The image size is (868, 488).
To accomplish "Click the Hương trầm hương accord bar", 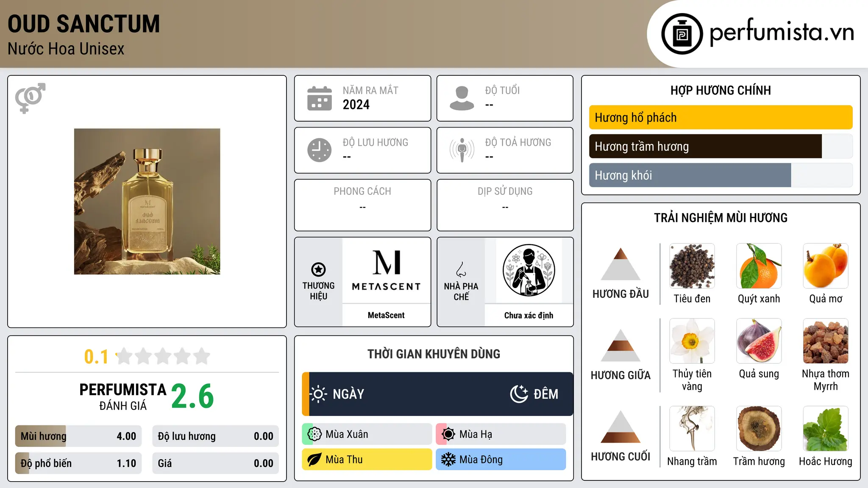I will point(721,147).
